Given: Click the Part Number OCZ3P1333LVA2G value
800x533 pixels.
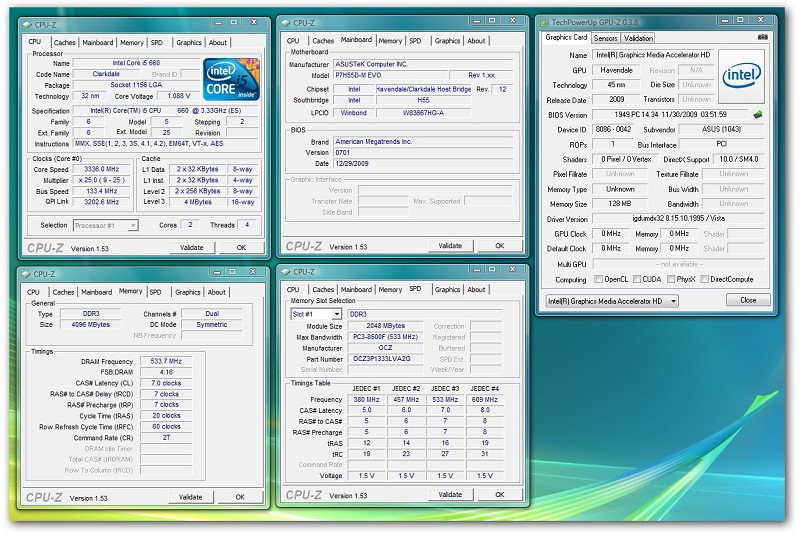Looking at the screenshot, I should (385, 359).
